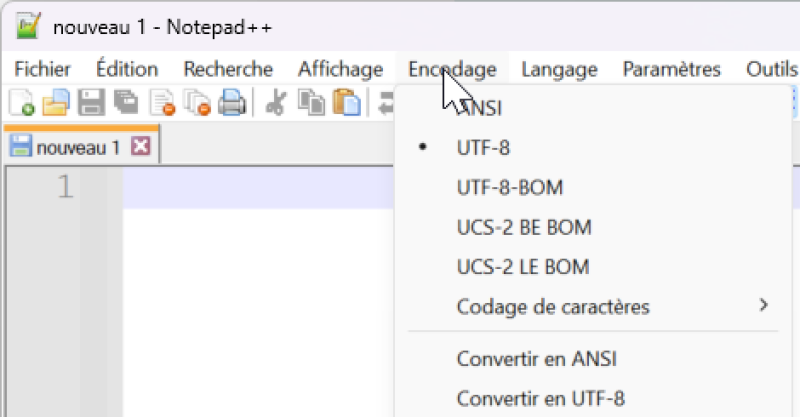
Task: Click line number 1 in the margin
Action: click(x=65, y=187)
